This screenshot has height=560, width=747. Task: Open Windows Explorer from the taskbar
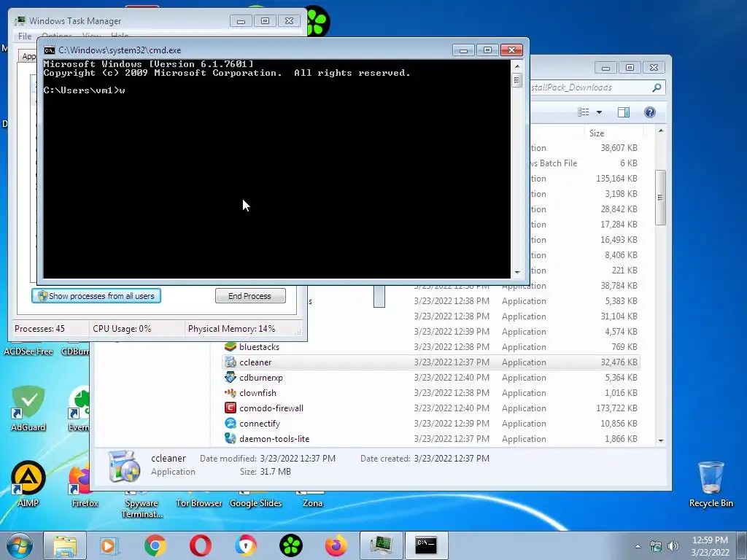65,545
